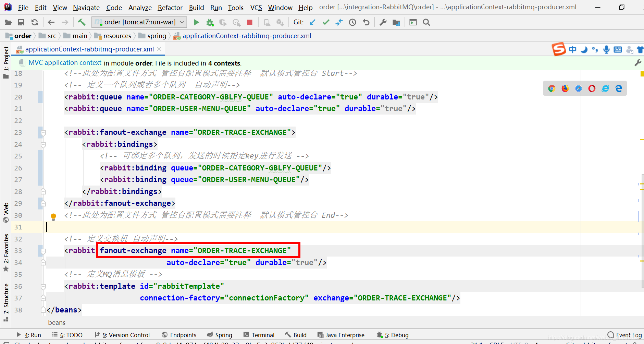This screenshot has width=644, height=344.
Task: Show Git history clock icon
Action: tap(352, 22)
